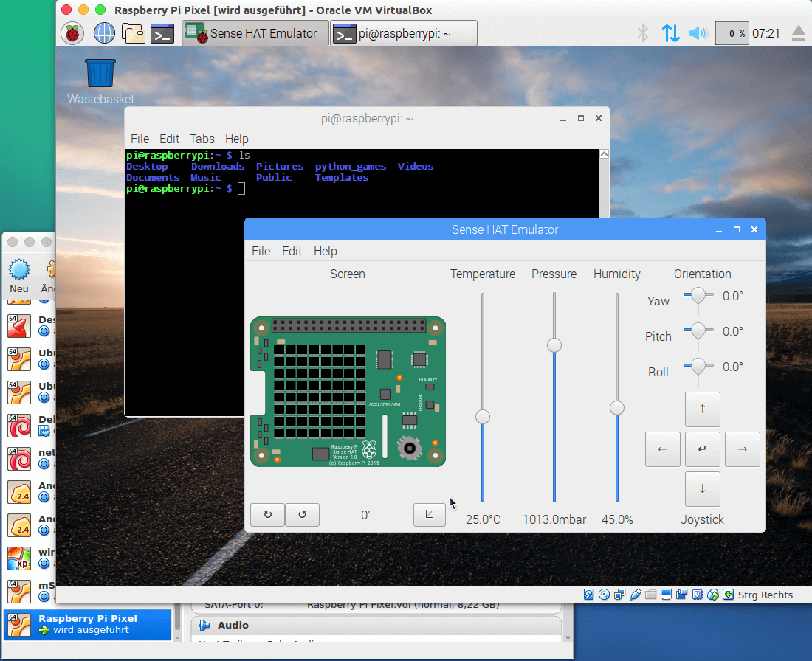Click the Pitch orientation slider handle
This screenshot has width=812, height=661.
[698, 330]
